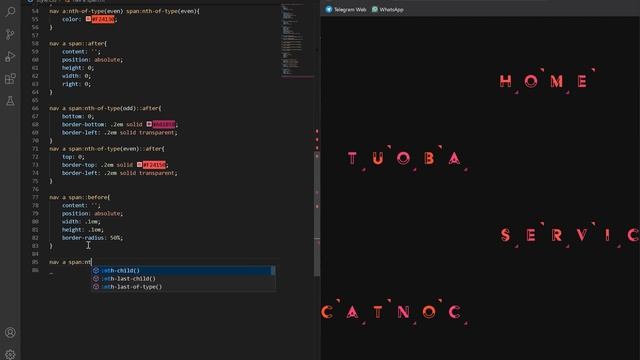The width and height of the screenshot is (640, 360).
Task: Click 'height: 0;' on line 61
Action: [x=78, y=68]
